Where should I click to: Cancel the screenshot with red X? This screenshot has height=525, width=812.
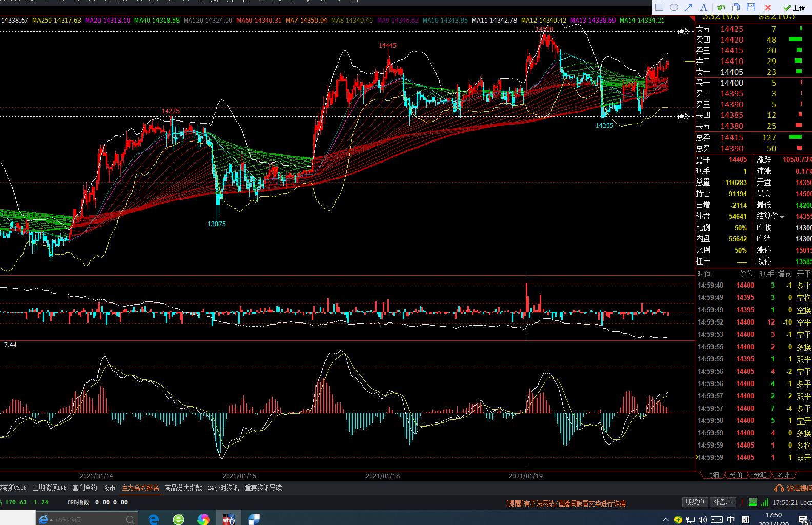tap(768, 7)
